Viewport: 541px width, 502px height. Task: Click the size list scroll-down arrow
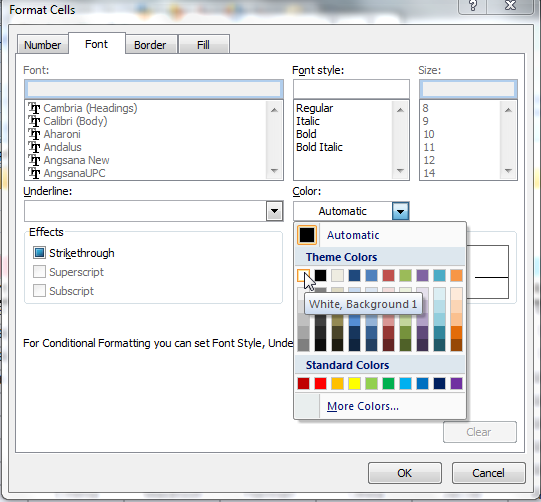(x=508, y=170)
